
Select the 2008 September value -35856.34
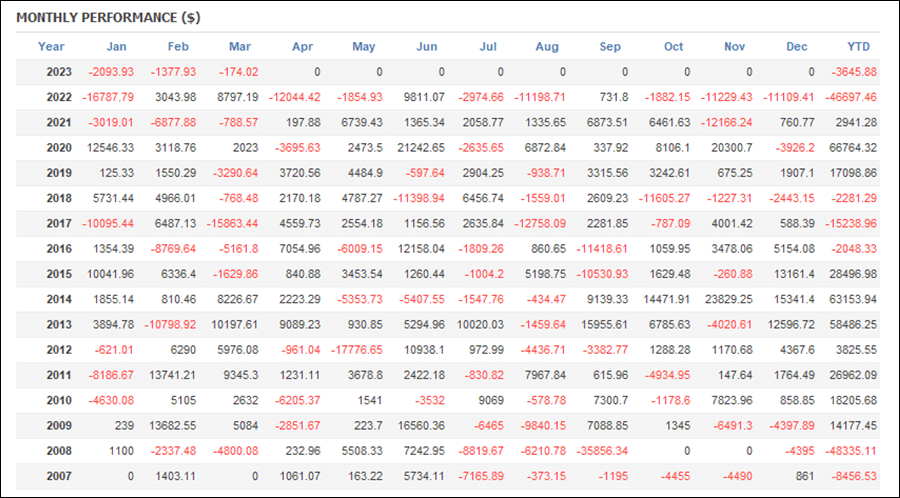click(602, 451)
